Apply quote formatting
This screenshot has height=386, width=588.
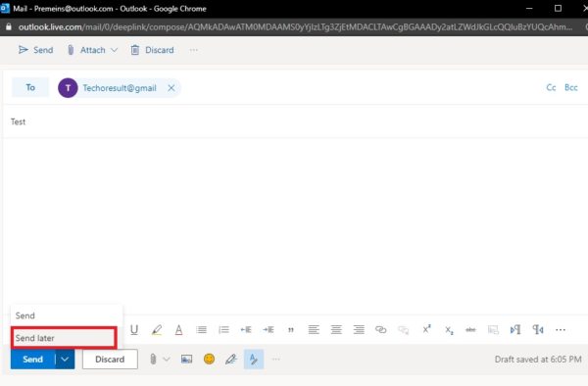tap(291, 330)
